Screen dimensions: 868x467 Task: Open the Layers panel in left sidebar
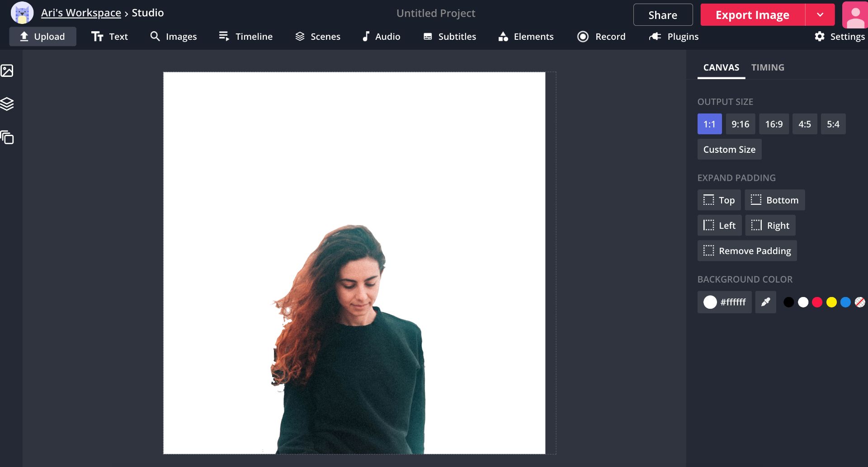(7, 104)
